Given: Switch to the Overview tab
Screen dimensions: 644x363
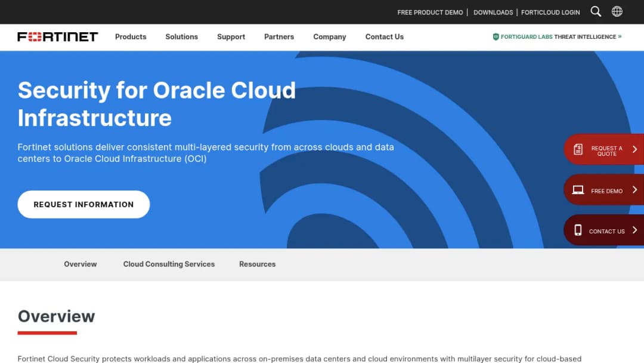Looking at the screenshot, I should [x=80, y=264].
